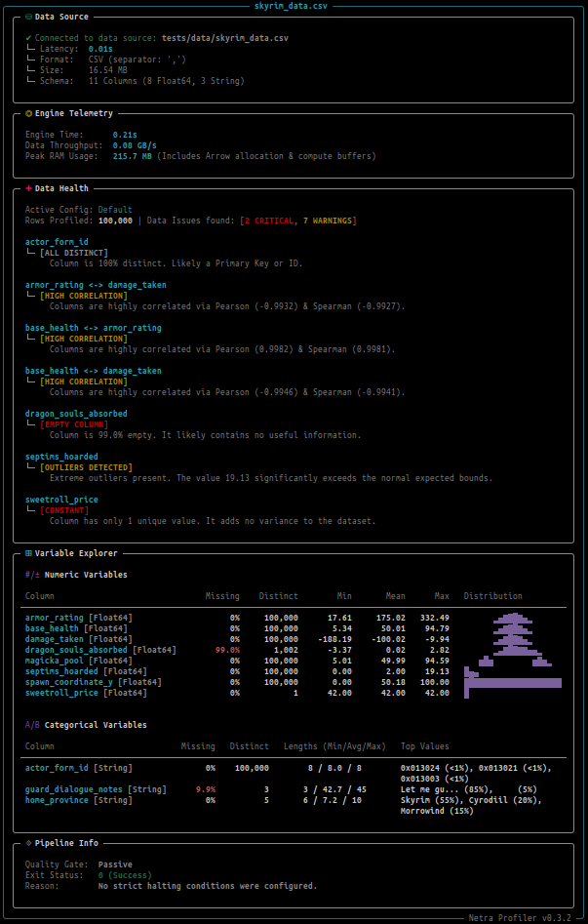Click the actor_form_id [String] row
The width and height of the screenshot is (588, 924).
point(294,773)
